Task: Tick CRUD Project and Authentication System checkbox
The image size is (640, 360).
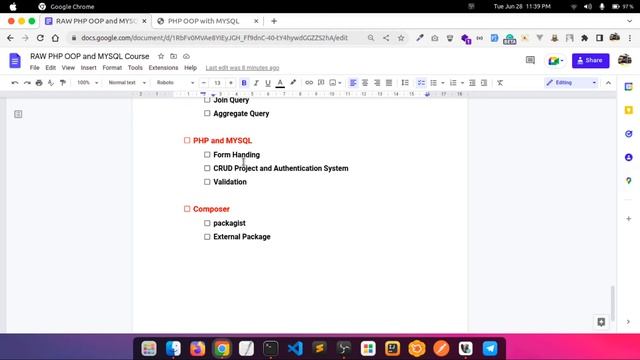Action: [207, 168]
